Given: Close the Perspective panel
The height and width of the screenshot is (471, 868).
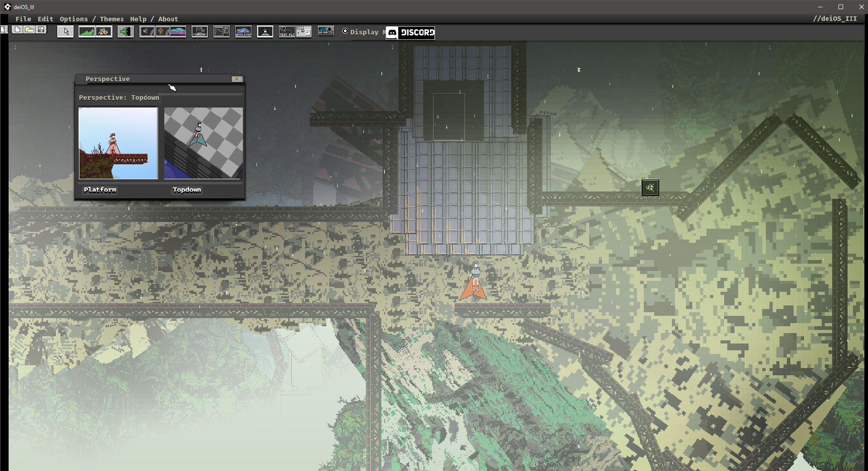Looking at the screenshot, I should click(237, 79).
